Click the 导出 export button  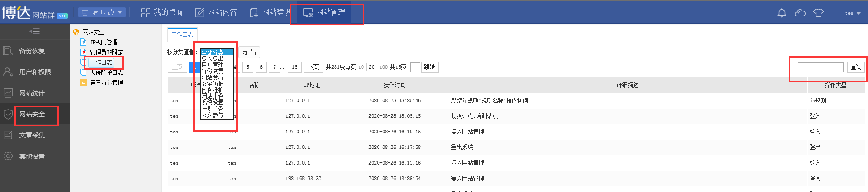click(249, 52)
